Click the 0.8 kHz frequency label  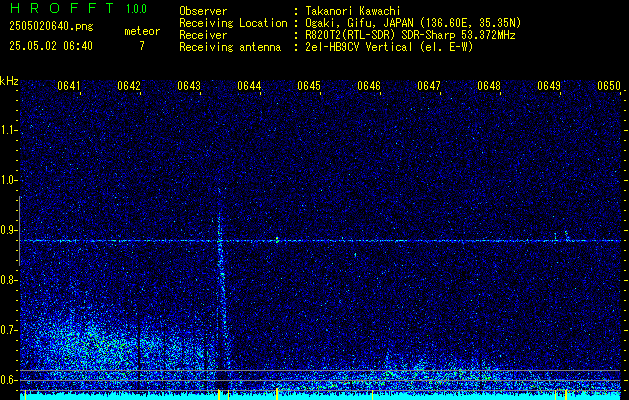point(8,280)
